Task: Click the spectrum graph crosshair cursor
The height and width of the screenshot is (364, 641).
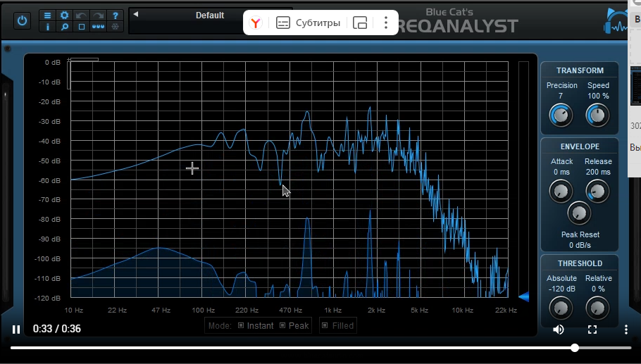Action: (x=192, y=168)
